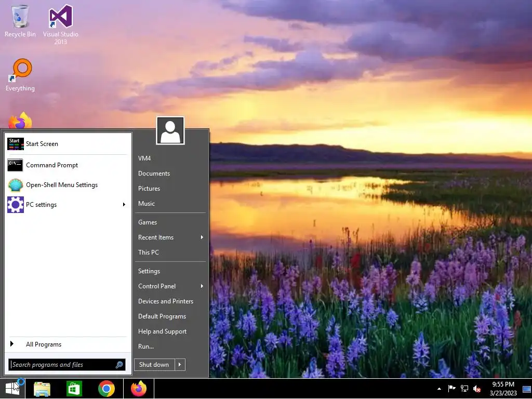The image size is (532, 399).
Task: Show hidden tray icons arrow
Action: click(439, 389)
